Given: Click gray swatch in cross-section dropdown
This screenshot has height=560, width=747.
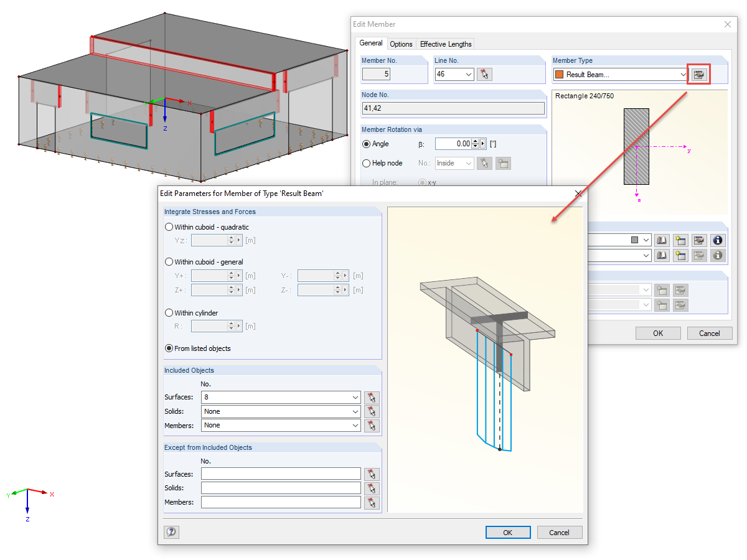Looking at the screenshot, I should tap(634, 240).
